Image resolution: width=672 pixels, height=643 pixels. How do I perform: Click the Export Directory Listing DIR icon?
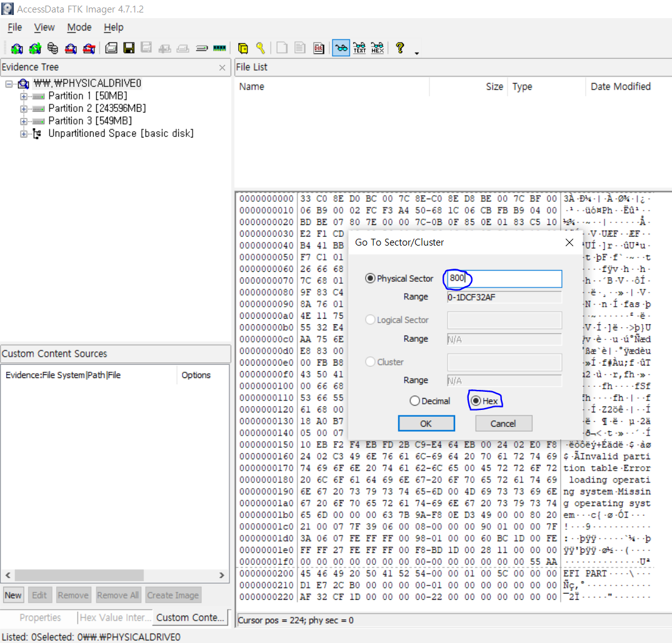(318, 48)
